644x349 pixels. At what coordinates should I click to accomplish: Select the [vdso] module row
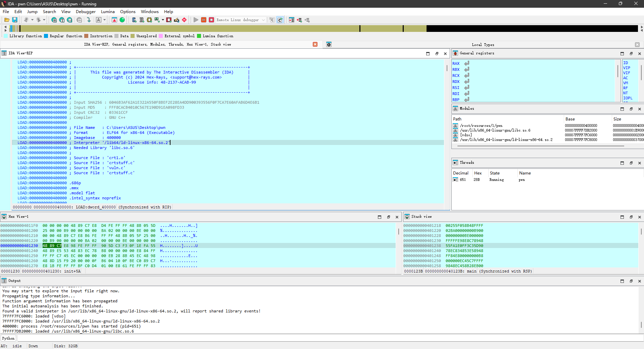point(548,135)
